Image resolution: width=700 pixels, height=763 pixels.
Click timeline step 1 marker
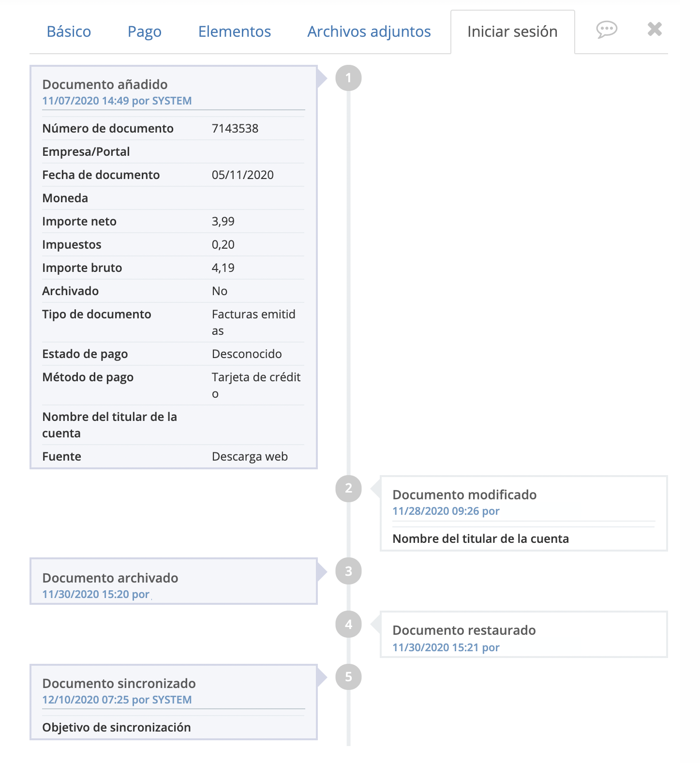tap(348, 78)
